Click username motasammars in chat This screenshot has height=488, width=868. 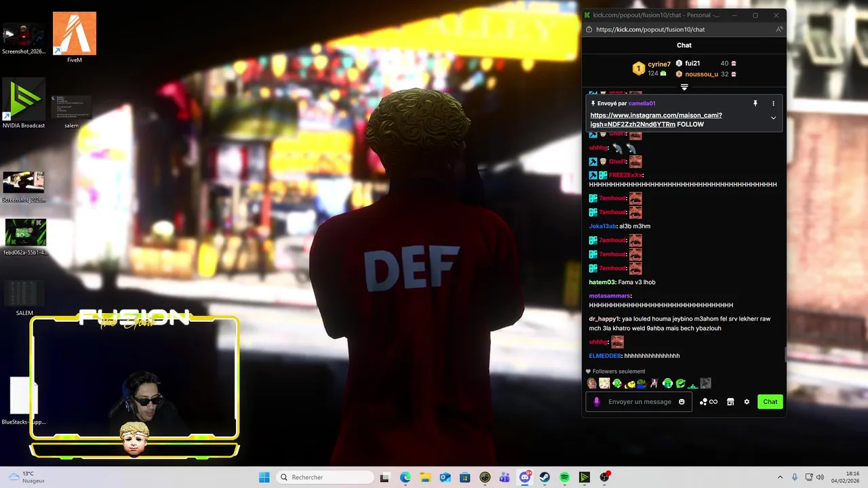pyautogui.click(x=610, y=296)
